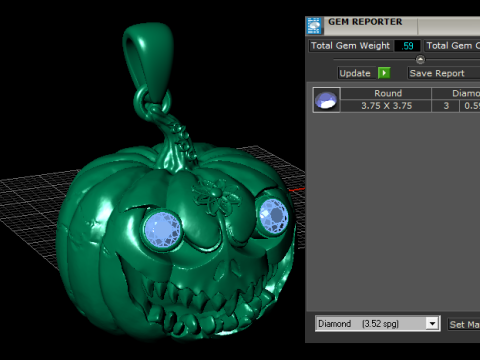
Task: Select the pumpkin's left eye gem
Action: pos(163,230)
